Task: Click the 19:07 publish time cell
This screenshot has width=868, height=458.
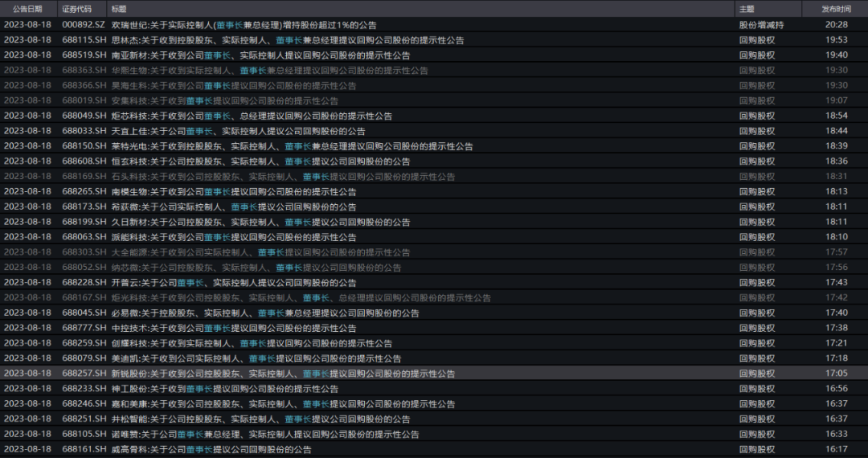Action: click(837, 100)
